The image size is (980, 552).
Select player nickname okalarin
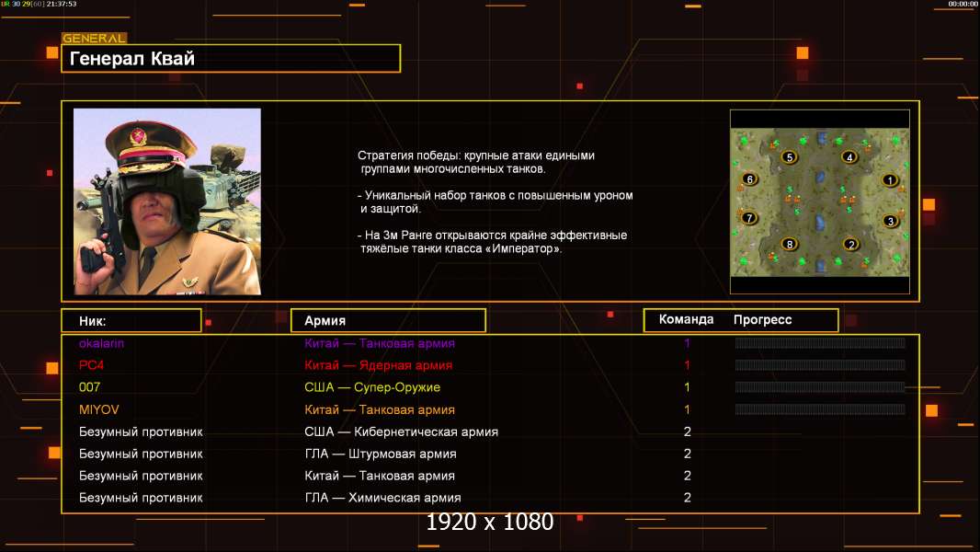(101, 343)
